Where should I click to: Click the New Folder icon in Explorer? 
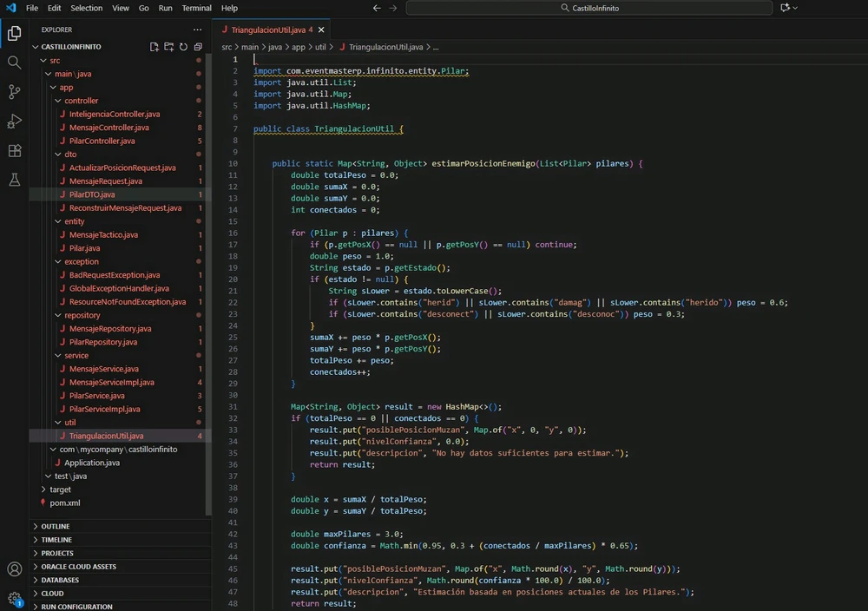point(168,47)
